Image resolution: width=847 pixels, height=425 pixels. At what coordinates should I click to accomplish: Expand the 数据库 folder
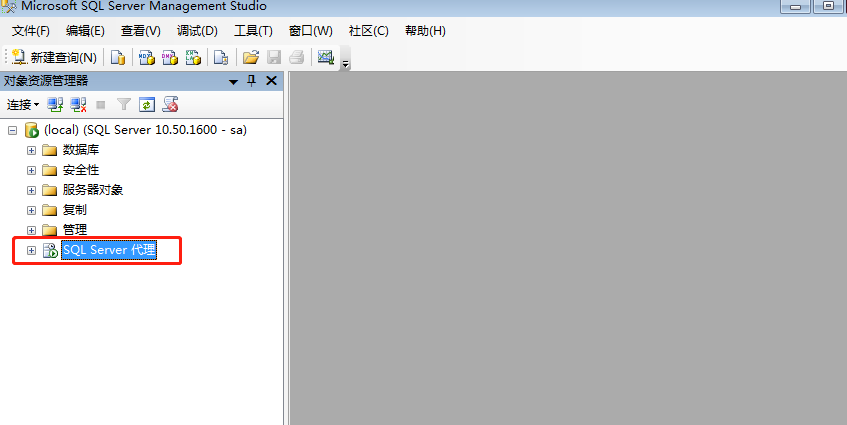(x=31, y=150)
